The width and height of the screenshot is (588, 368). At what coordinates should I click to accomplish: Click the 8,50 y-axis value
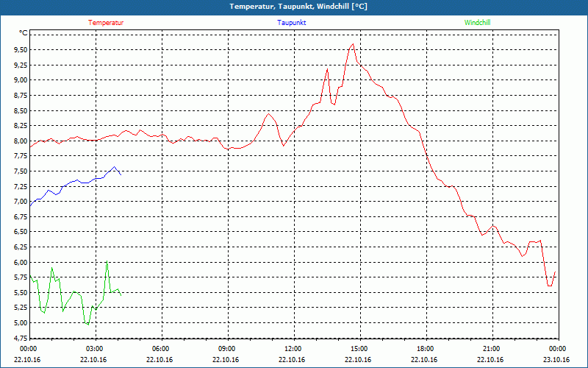click(21, 110)
